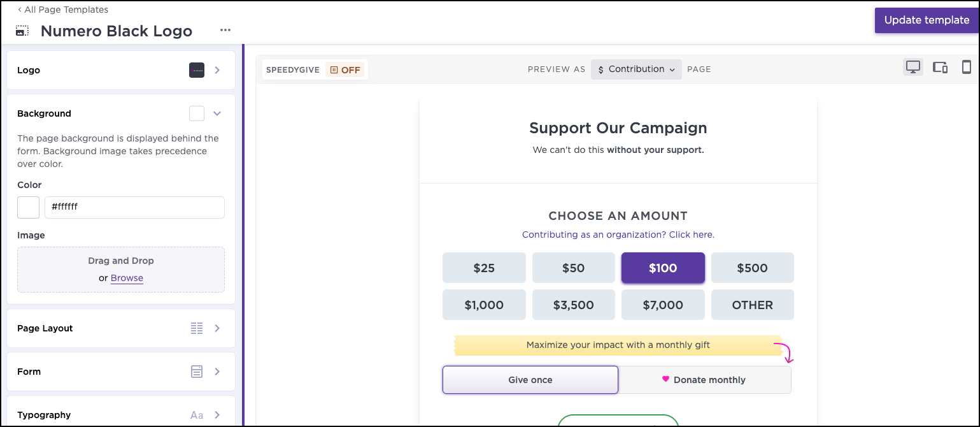Click the Browse image link
This screenshot has height=427, width=980.
point(127,278)
